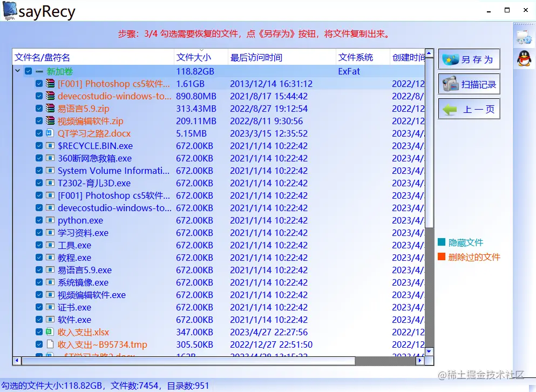Click the down arrow of the vertical scrollbar

click(429, 352)
